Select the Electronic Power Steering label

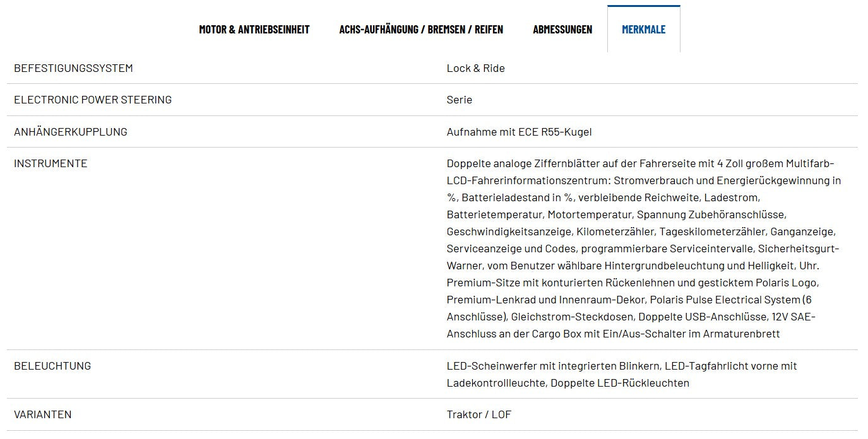pos(93,100)
